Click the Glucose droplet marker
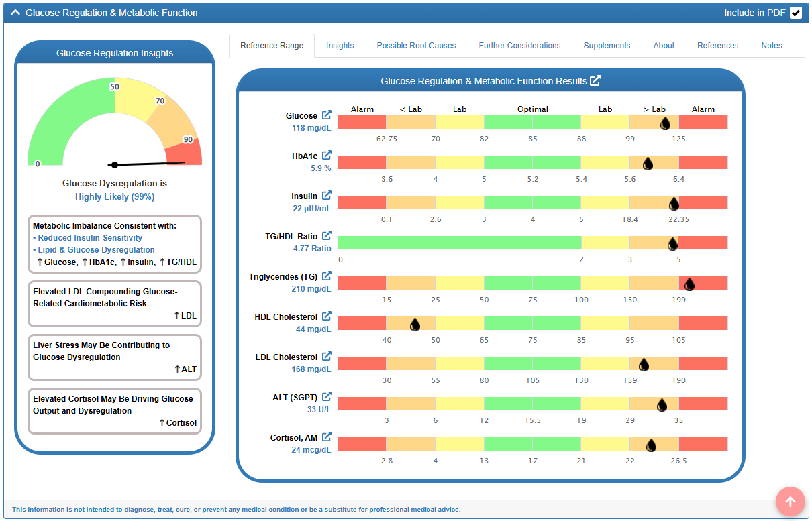 coord(665,123)
